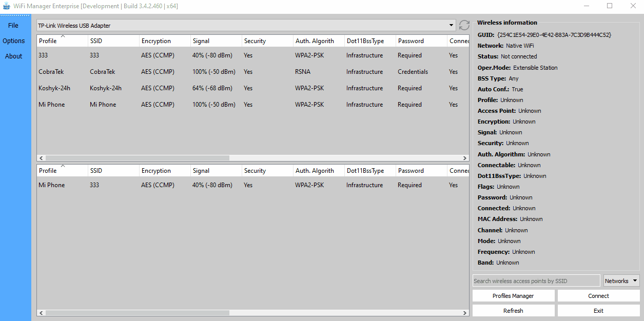Click the upper table's horizontal scrollbar thumb
644x321 pixels.
click(x=138, y=158)
